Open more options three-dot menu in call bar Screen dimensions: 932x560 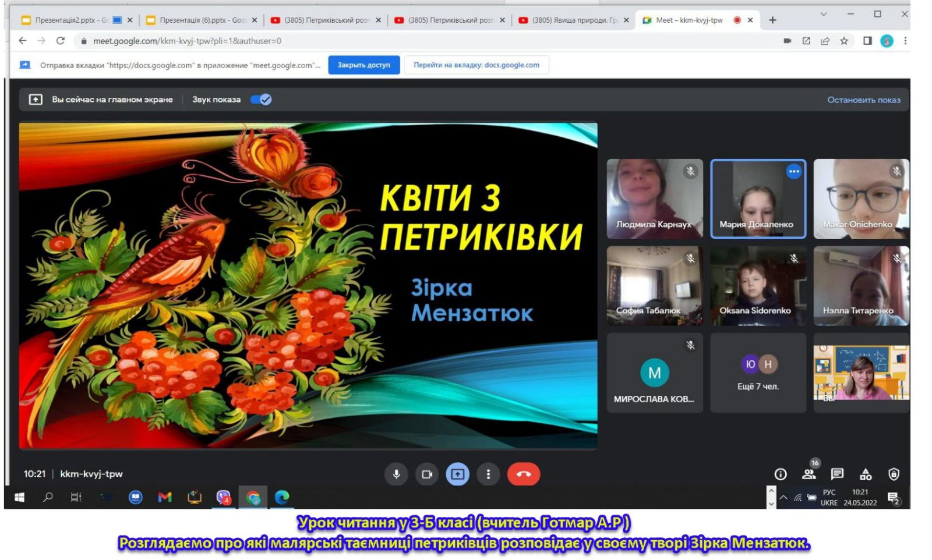click(488, 474)
